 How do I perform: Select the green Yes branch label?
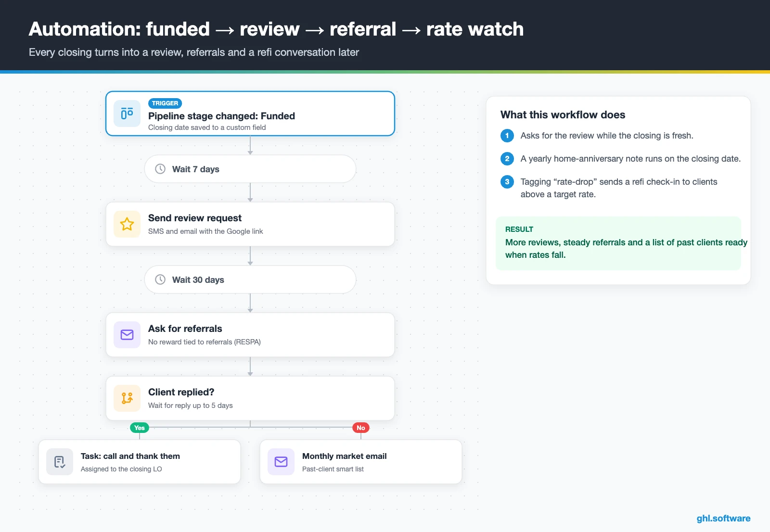coord(140,428)
